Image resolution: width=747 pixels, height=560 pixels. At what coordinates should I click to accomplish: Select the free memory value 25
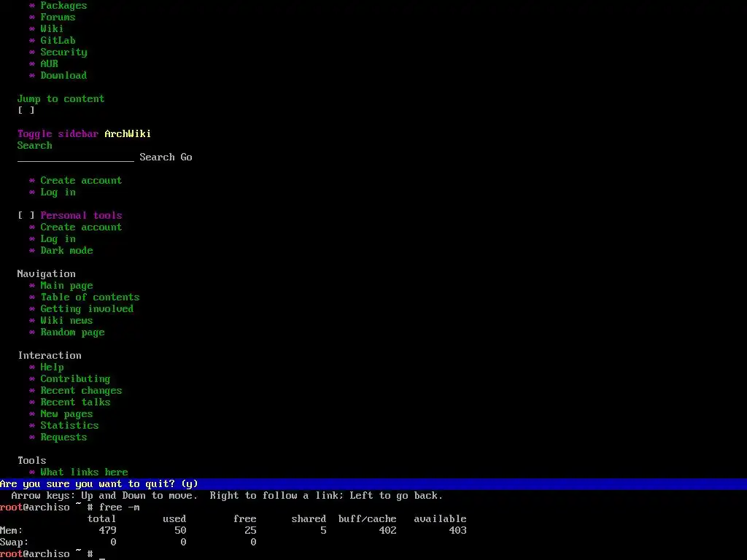point(251,531)
